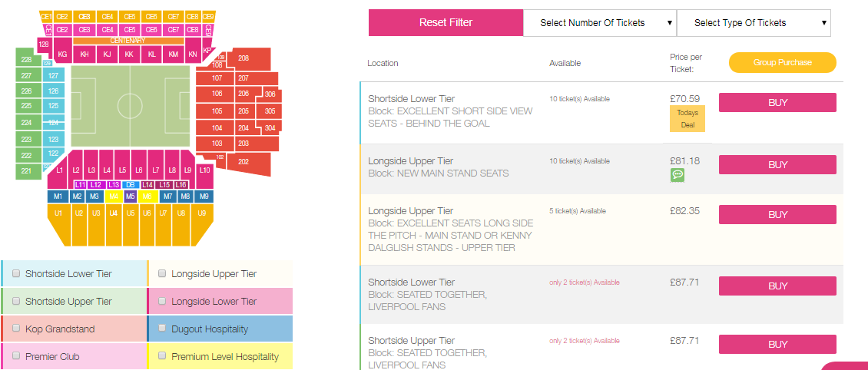
Task: Buy the £70.59 Shortside Lower Tier ticket
Action: (x=777, y=103)
